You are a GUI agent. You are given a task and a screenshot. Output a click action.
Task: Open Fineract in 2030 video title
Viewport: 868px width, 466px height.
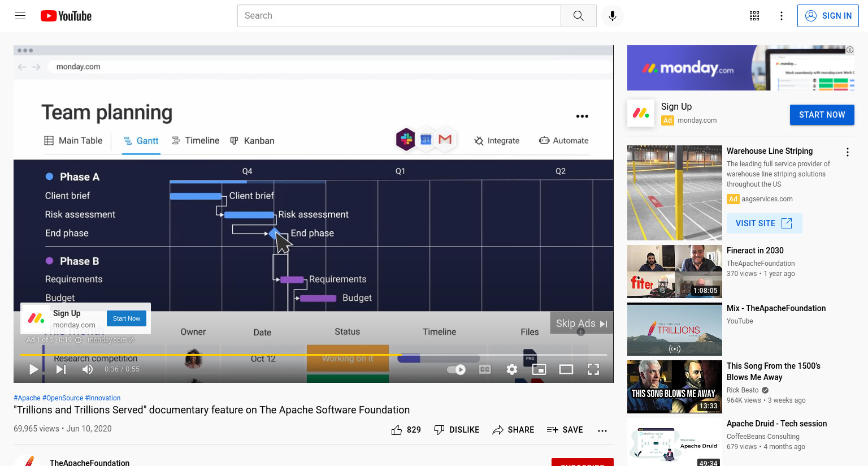point(755,251)
